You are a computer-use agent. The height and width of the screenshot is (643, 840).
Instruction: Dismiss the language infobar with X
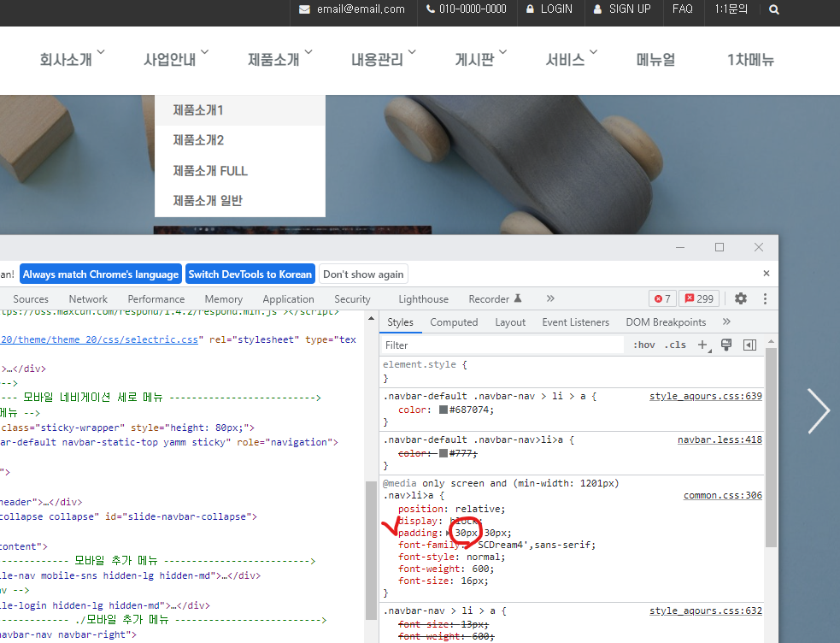pyautogui.click(x=766, y=274)
